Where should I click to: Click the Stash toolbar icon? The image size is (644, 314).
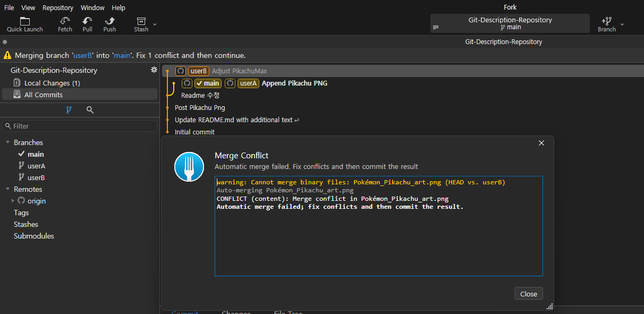point(141,21)
